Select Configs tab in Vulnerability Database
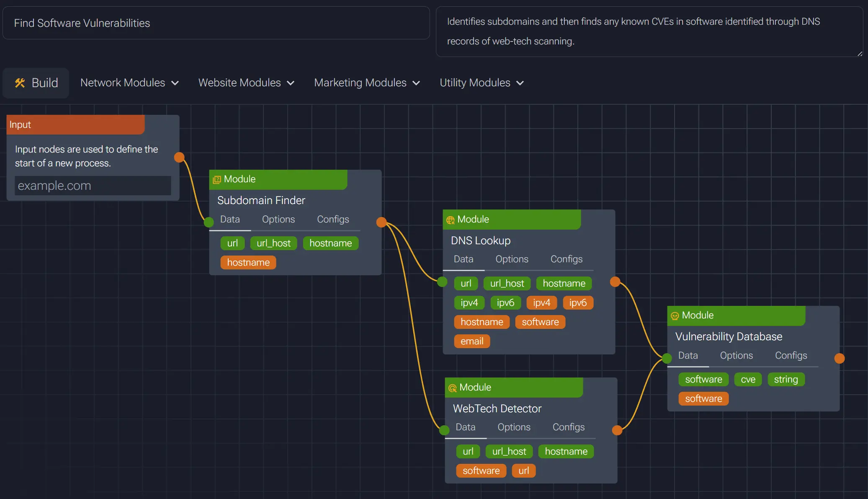This screenshot has height=499, width=868. [791, 355]
